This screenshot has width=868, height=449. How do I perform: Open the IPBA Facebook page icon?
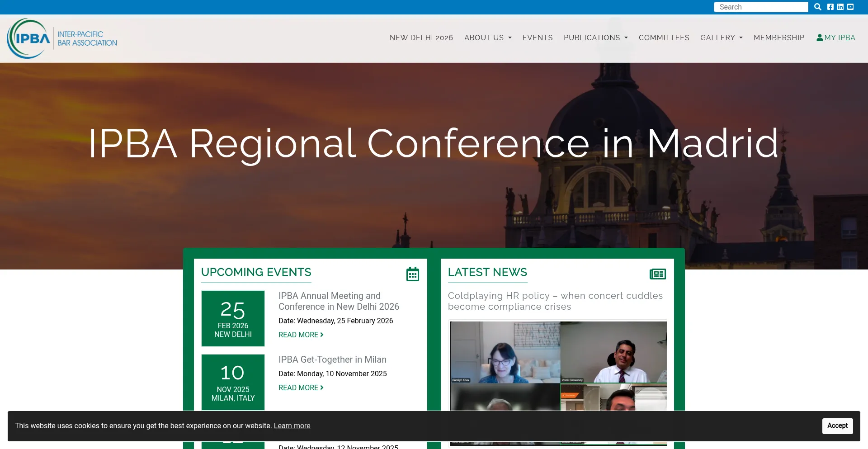[830, 7]
